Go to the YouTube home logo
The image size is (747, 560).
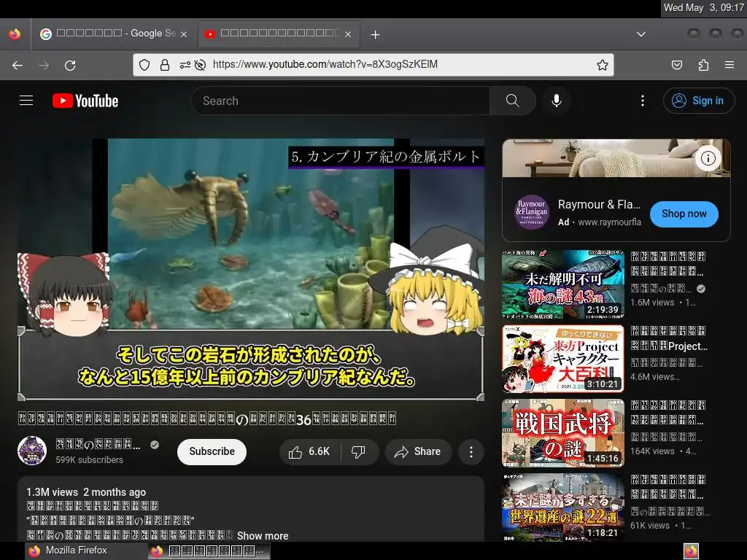pos(85,101)
